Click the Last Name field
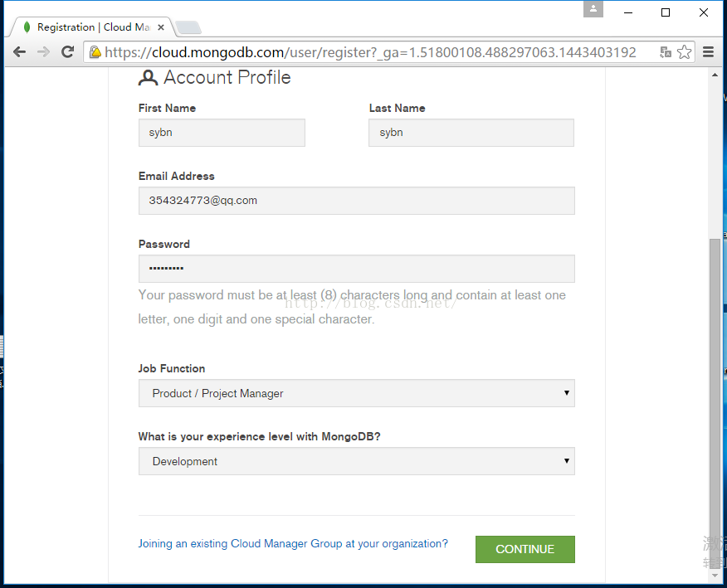 tap(471, 133)
